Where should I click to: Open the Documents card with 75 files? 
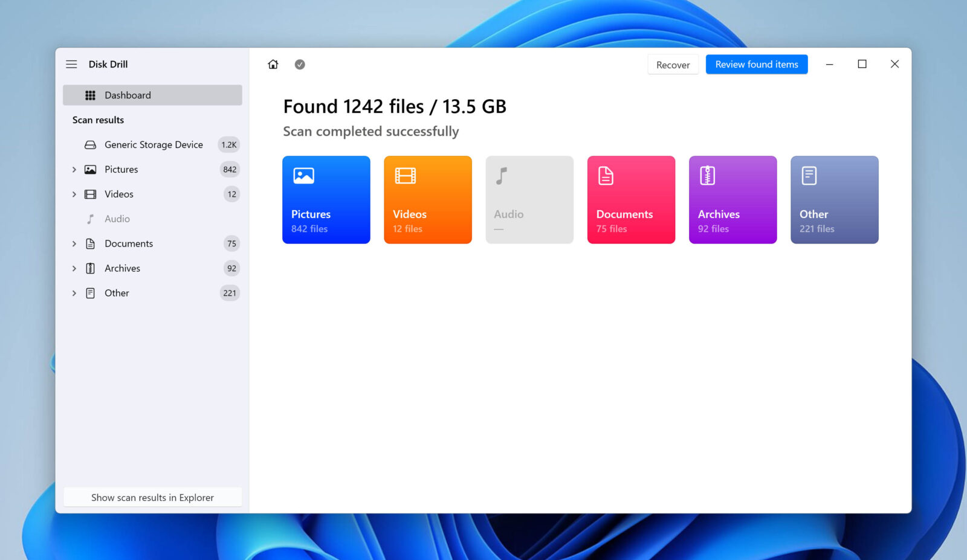(631, 199)
